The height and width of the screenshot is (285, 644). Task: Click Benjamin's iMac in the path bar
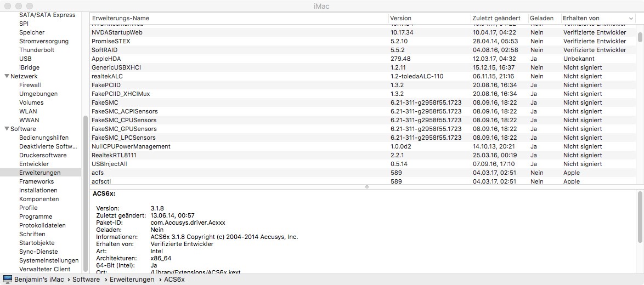[x=40, y=280]
